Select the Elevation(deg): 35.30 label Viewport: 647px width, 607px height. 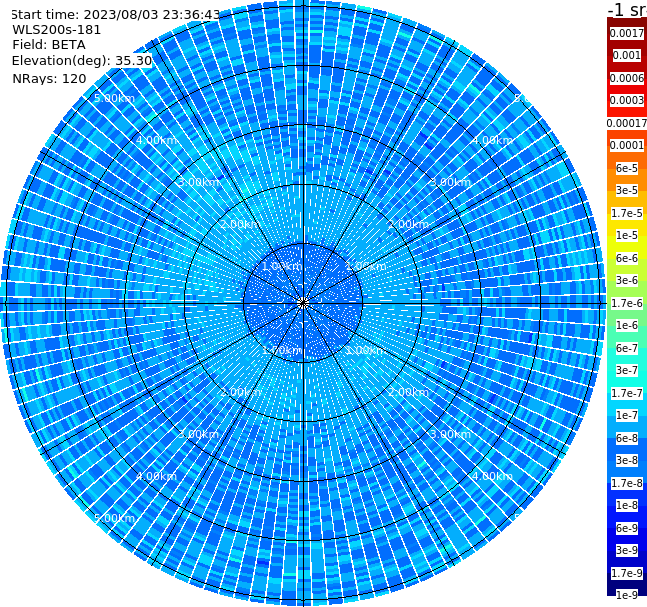tap(82, 61)
